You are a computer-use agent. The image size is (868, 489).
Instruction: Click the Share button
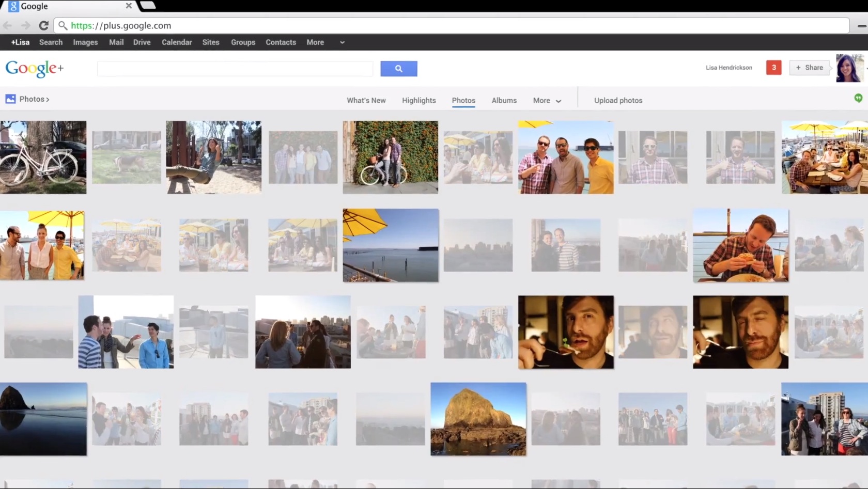pos(810,68)
